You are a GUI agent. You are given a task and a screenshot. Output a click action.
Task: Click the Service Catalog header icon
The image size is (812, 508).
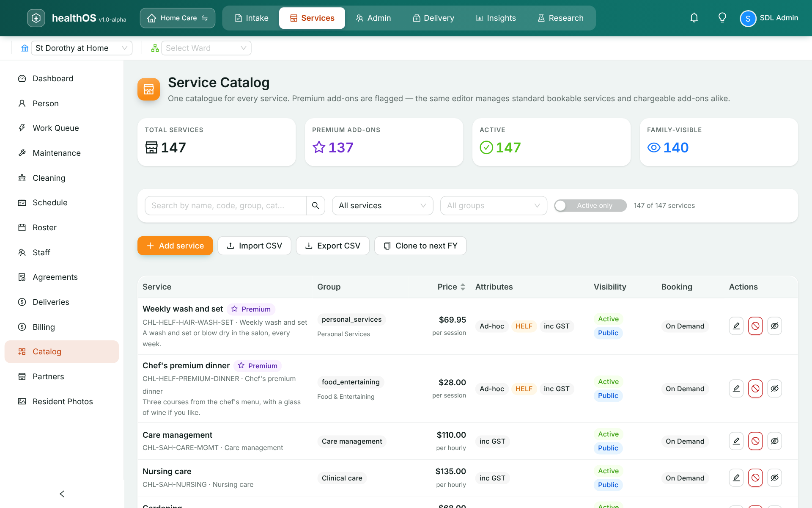[x=148, y=89]
